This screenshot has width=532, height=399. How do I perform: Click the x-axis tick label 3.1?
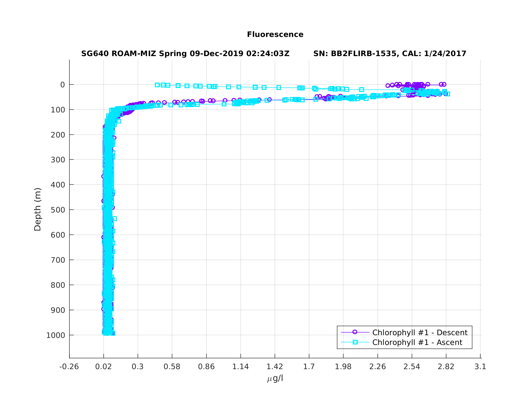480,367
